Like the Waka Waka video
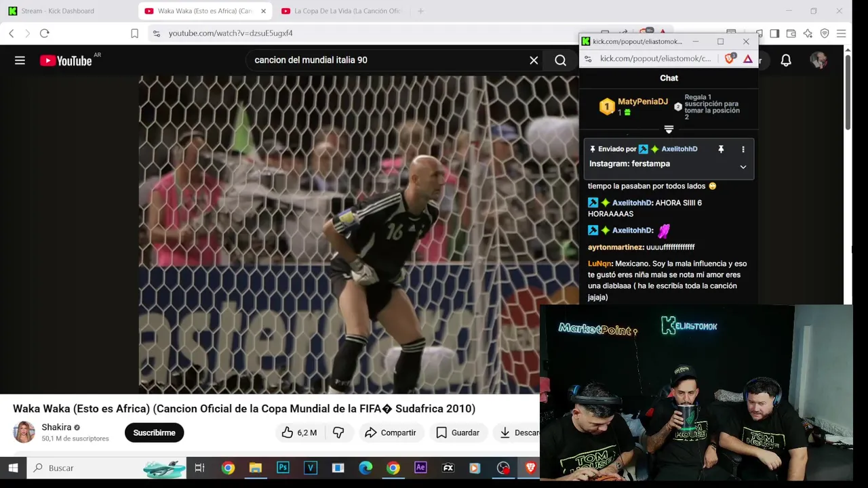The height and width of the screenshot is (488, 868). click(299, 432)
